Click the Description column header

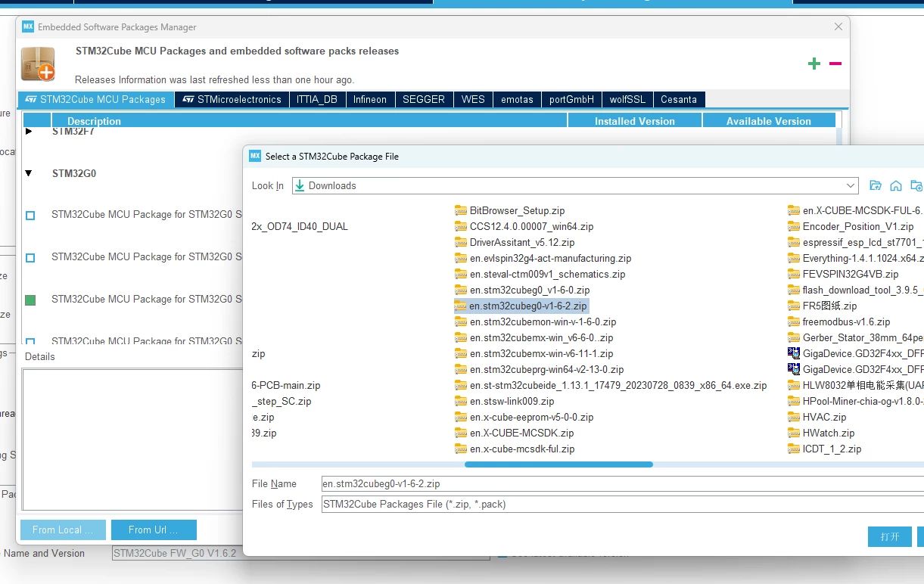[x=309, y=121]
